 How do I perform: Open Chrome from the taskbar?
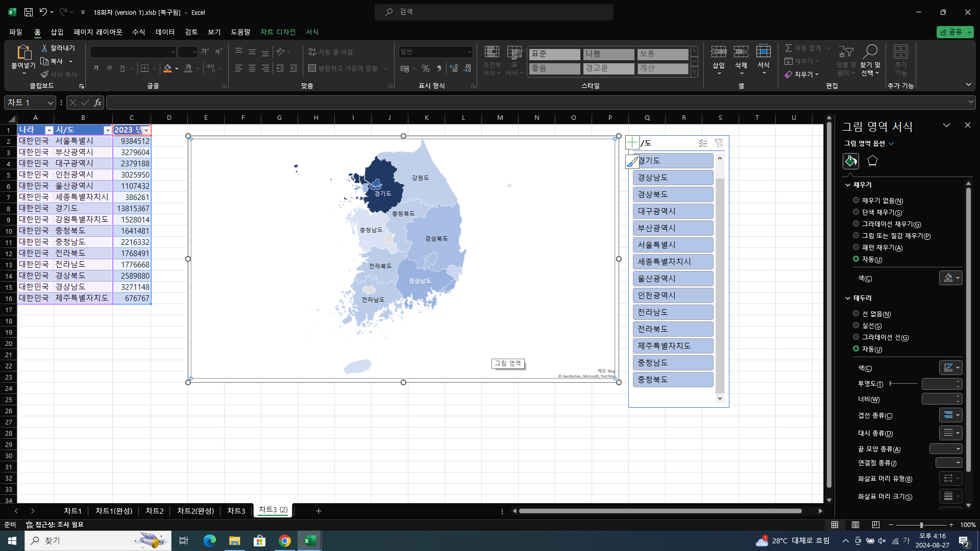[x=285, y=541]
